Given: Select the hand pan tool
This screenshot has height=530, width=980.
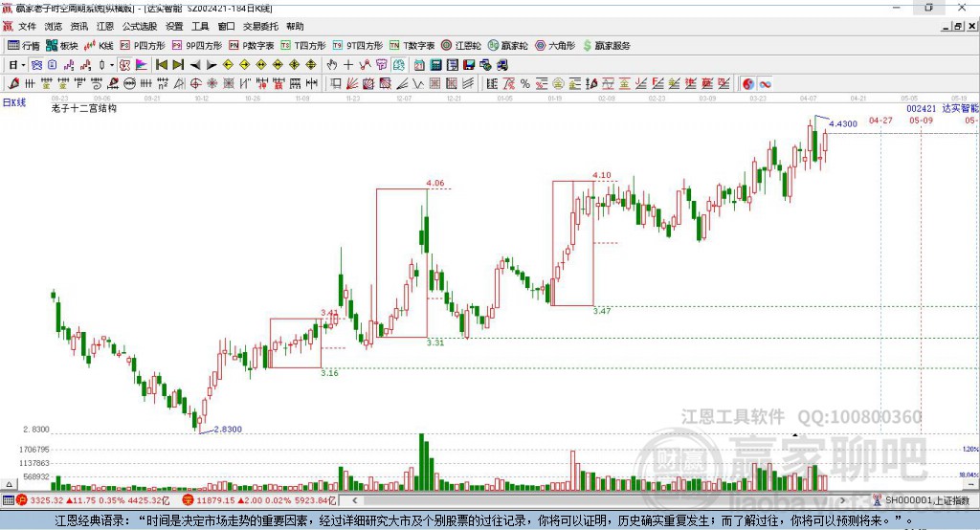Looking at the screenshot, I should pyautogui.click(x=332, y=64).
